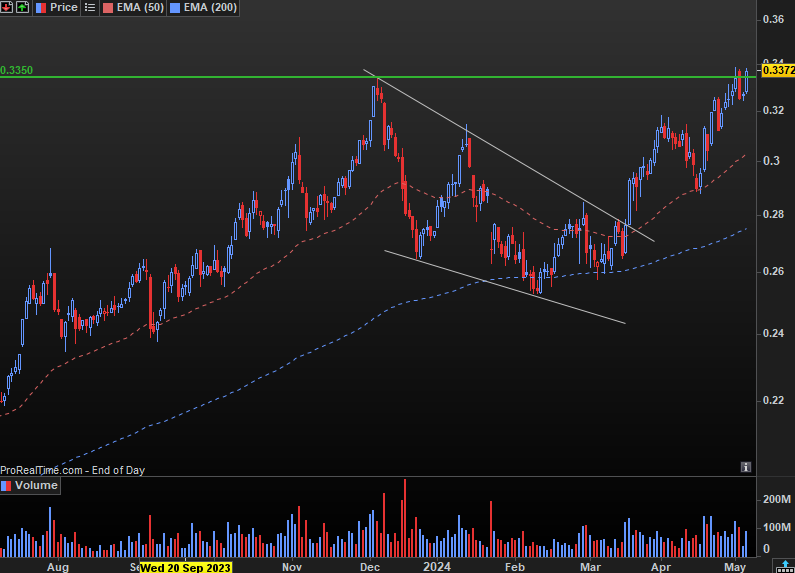The height and width of the screenshot is (573, 795).
Task: Click the 100M volume axis label
Action: tap(776, 527)
